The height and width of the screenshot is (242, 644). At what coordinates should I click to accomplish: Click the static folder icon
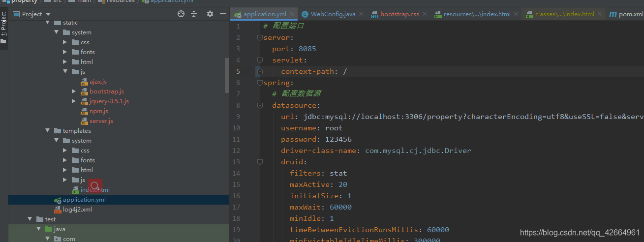pos(57,23)
